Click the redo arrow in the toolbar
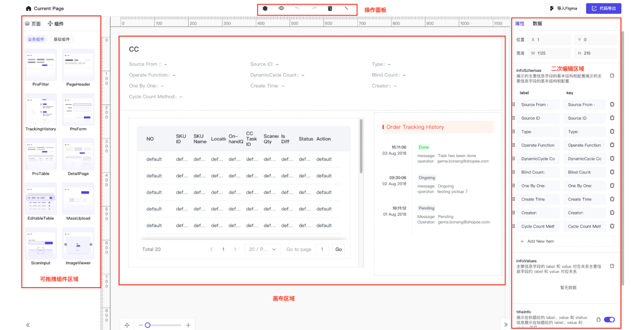 click(x=314, y=8)
